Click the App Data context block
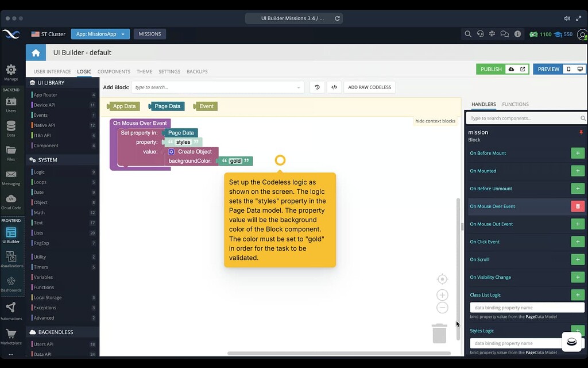The height and width of the screenshot is (368, 588). 123,106
